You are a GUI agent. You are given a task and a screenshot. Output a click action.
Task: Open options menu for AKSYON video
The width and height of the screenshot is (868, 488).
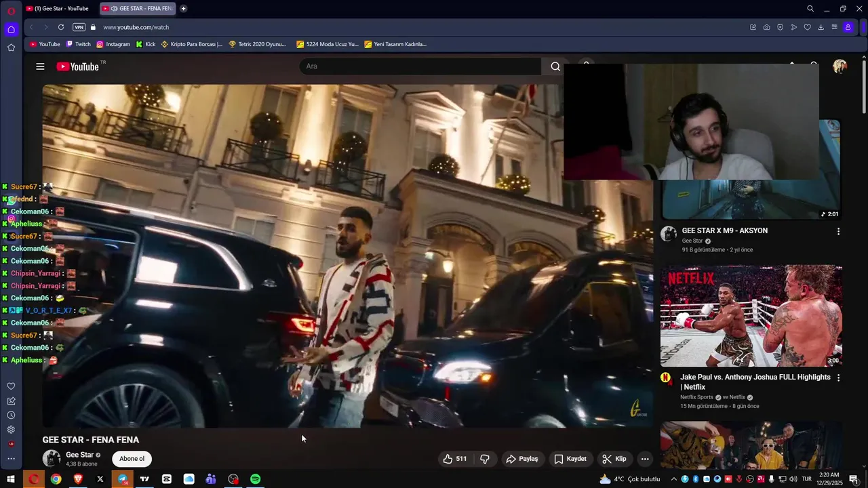point(838,231)
